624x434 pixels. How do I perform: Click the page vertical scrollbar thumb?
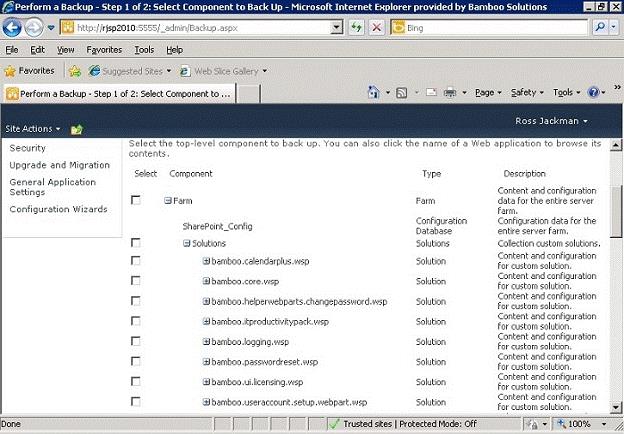(x=615, y=211)
